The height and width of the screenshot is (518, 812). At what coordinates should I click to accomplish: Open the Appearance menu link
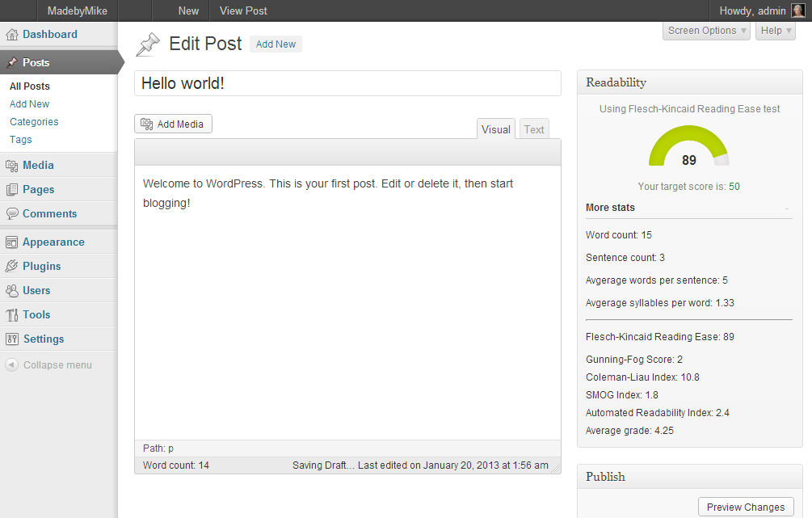[x=53, y=242]
